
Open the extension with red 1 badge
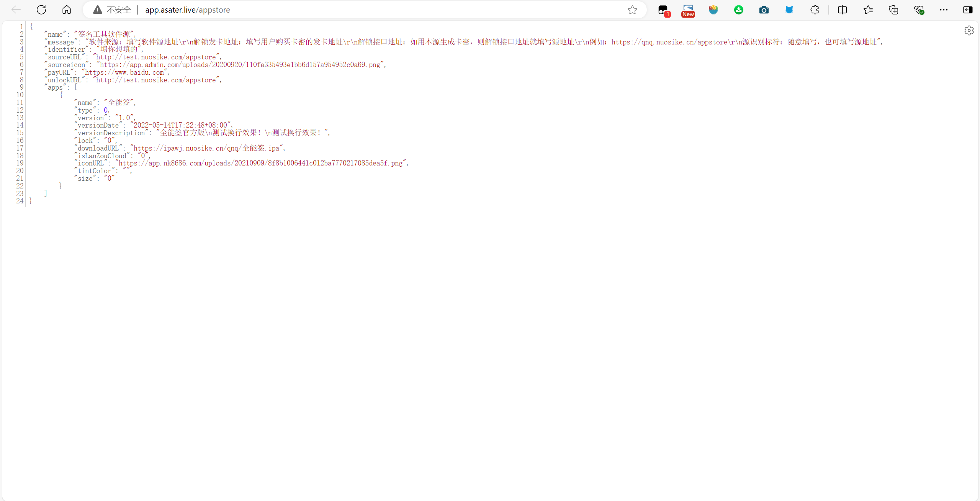663,10
